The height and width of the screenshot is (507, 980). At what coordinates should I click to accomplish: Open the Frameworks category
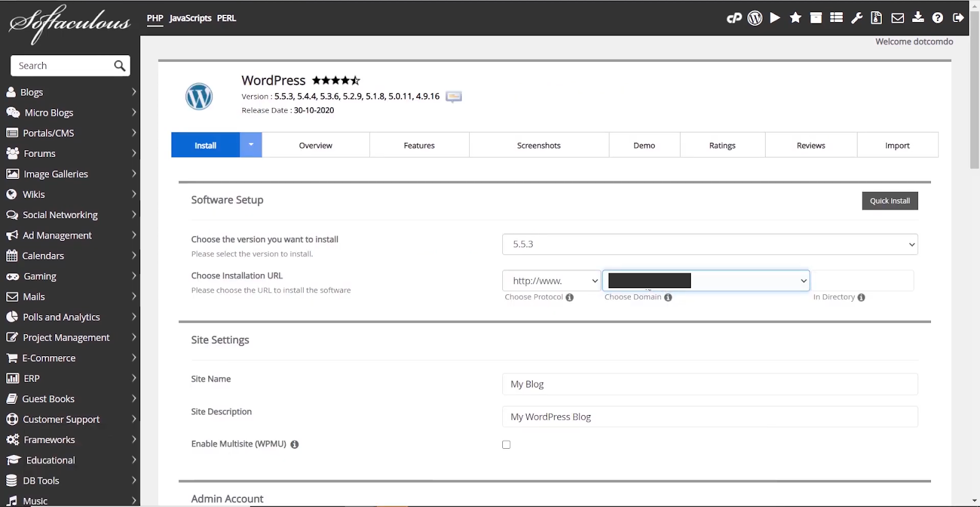pyautogui.click(x=49, y=440)
